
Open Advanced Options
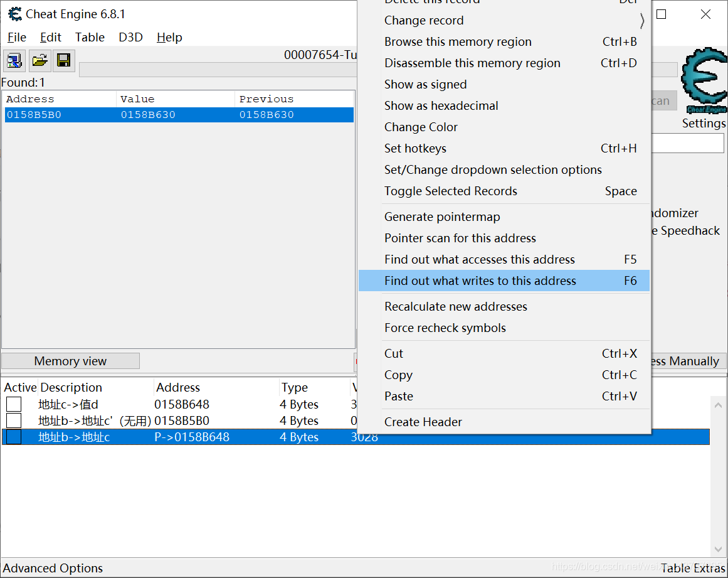pos(53,568)
